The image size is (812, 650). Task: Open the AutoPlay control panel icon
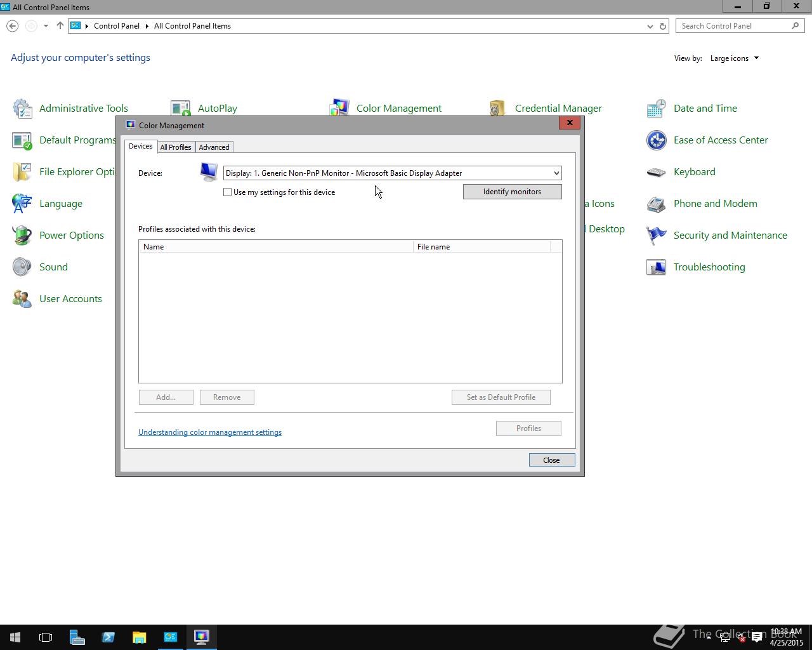(x=181, y=107)
